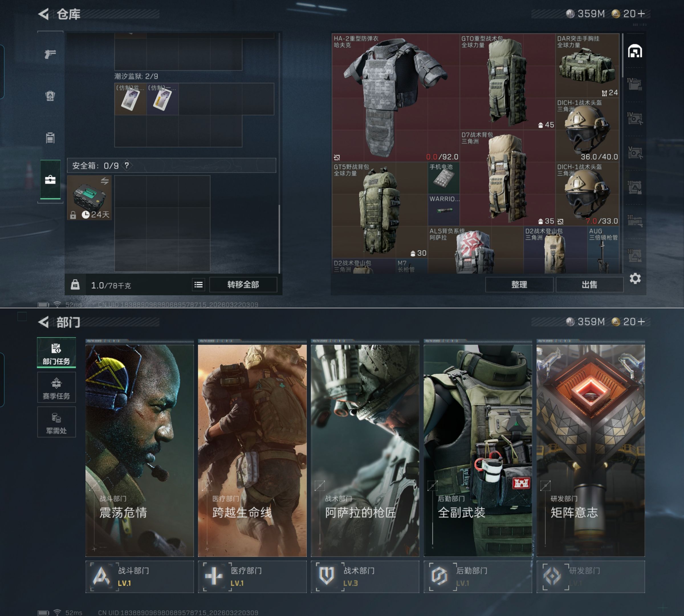Viewport: 684px width, 616px height.
Task: Click the safe box question mark help
Action: click(x=127, y=165)
